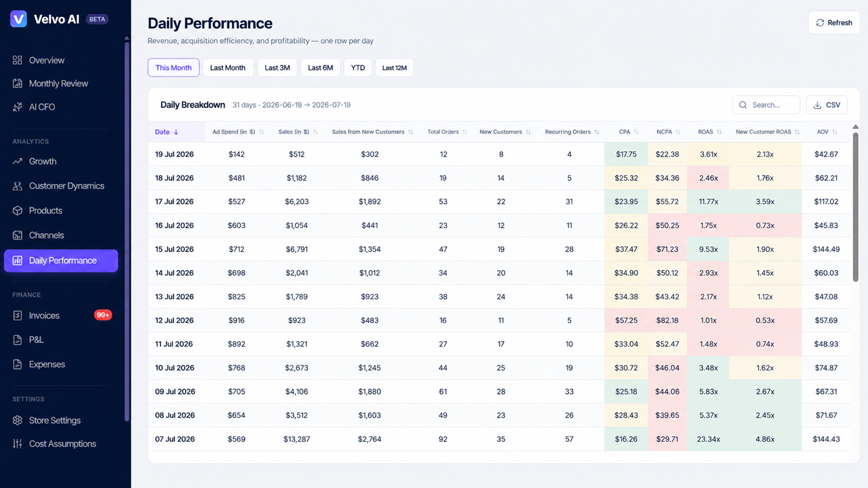Click the Customer Dynamics people icon
The height and width of the screenshot is (488, 868).
pyautogui.click(x=17, y=186)
